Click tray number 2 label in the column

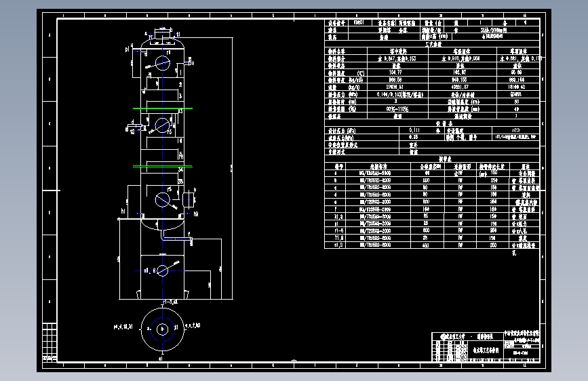180,85
